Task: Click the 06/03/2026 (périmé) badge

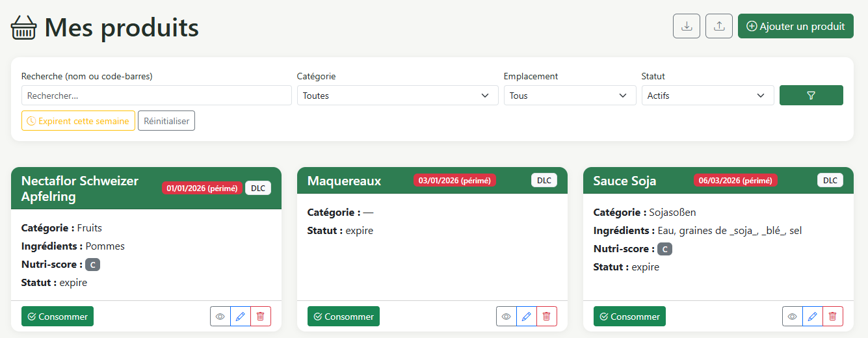Action: pyautogui.click(x=735, y=181)
